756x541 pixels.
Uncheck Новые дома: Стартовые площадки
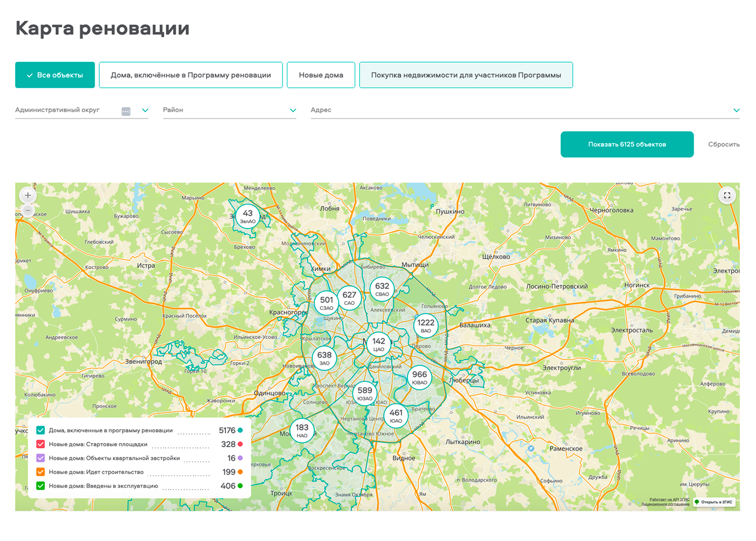pos(40,444)
